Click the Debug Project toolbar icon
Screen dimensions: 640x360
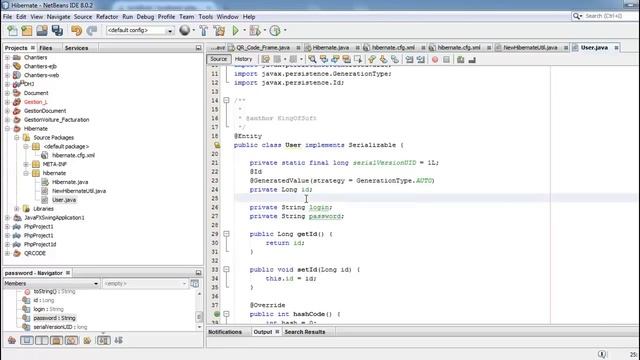coord(255,31)
